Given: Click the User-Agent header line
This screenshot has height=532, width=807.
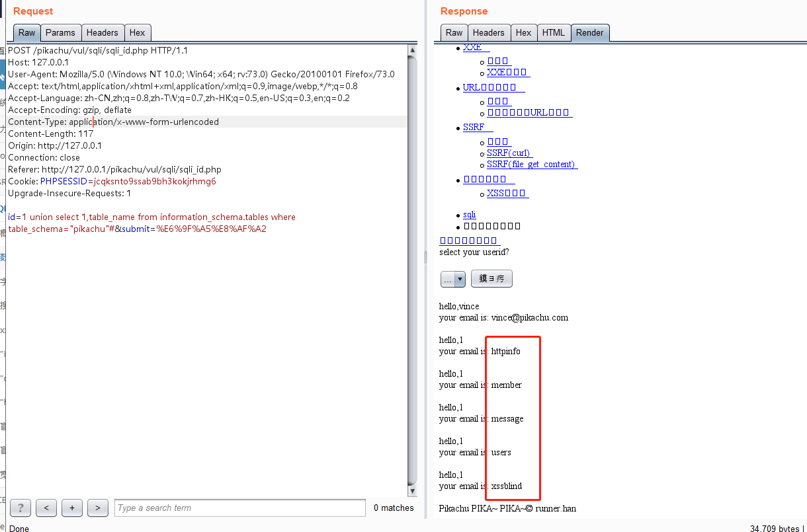Looking at the screenshot, I should [201, 74].
